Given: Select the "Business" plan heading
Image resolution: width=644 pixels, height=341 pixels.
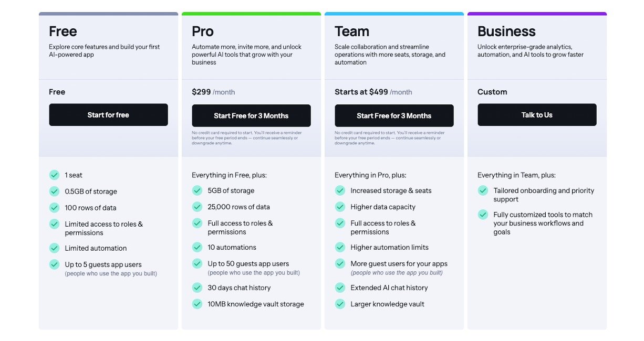Looking at the screenshot, I should (506, 31).
